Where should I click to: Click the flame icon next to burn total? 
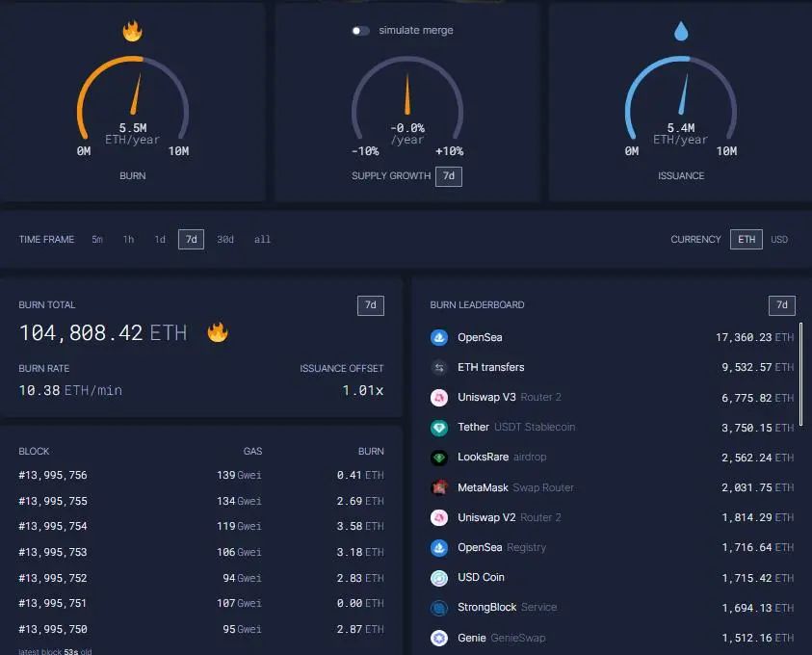click(218, 332)
